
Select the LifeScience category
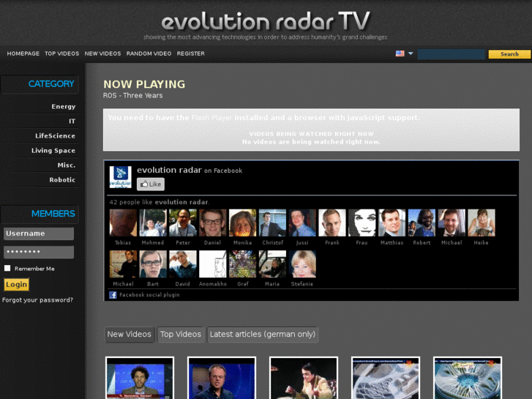(x=55, y=136)
